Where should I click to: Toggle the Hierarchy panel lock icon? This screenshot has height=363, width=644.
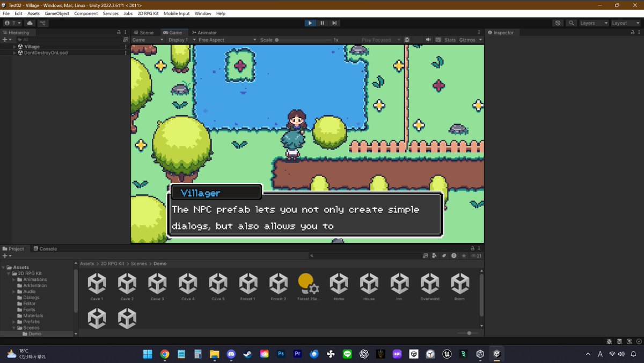(x=119, y=33)
